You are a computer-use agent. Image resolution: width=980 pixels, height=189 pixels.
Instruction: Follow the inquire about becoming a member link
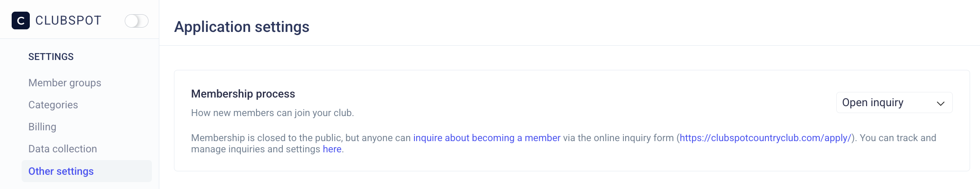point(487,138)
